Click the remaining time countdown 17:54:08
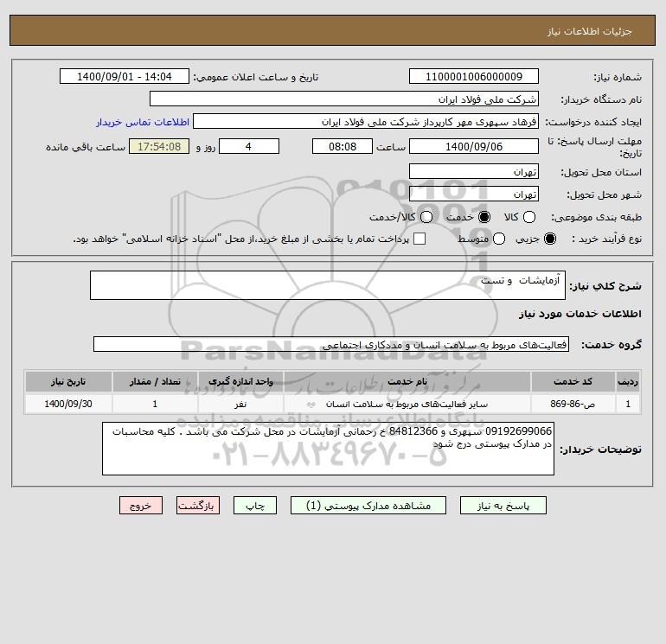Image resolution: width=666 pixels, height=644 pixels. pos(159,146)
